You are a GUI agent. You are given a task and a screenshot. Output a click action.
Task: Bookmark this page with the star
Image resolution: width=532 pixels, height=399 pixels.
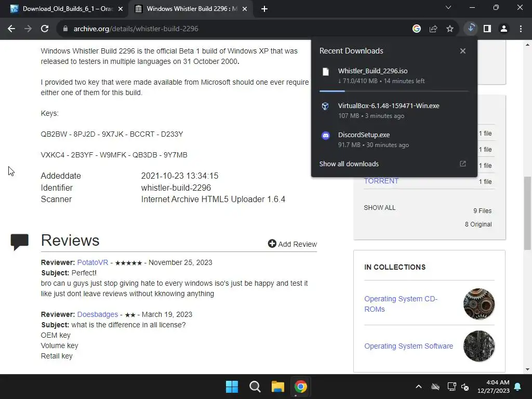click(450, 29)
